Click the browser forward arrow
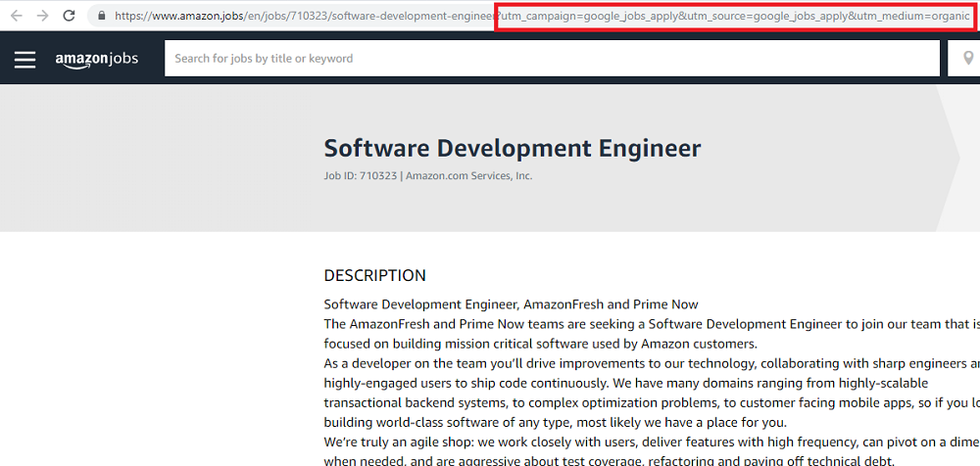The width and height of the screenshot is (980, 466). click(42, 16)
